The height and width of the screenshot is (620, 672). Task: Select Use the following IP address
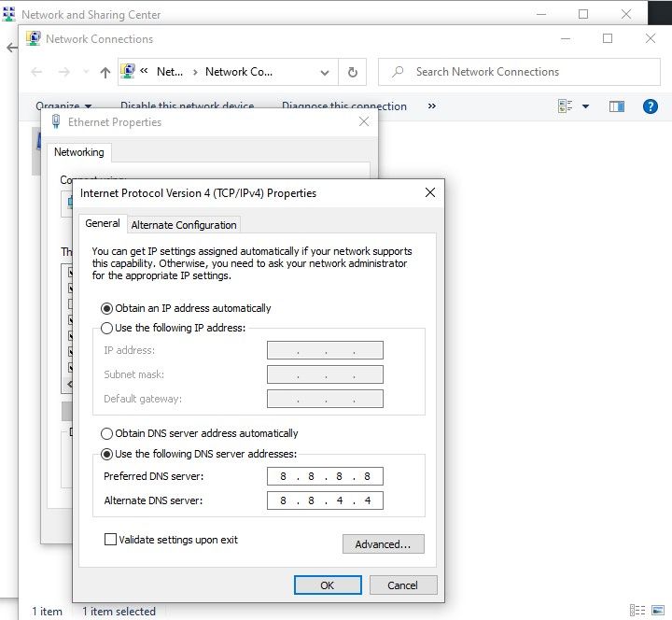pyautogui.click(x=107, y=328)
